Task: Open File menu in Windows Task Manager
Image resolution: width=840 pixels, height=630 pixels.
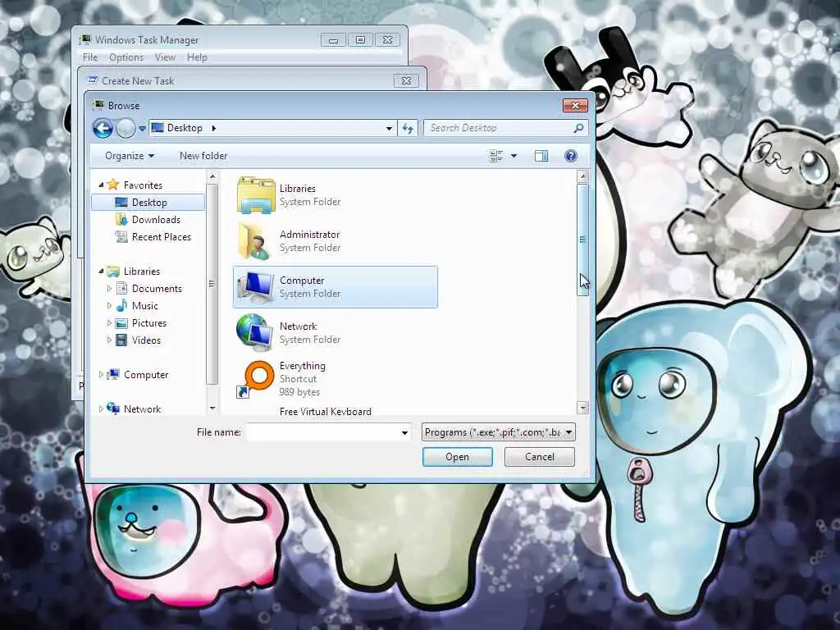Action: [x=90, y=57]
